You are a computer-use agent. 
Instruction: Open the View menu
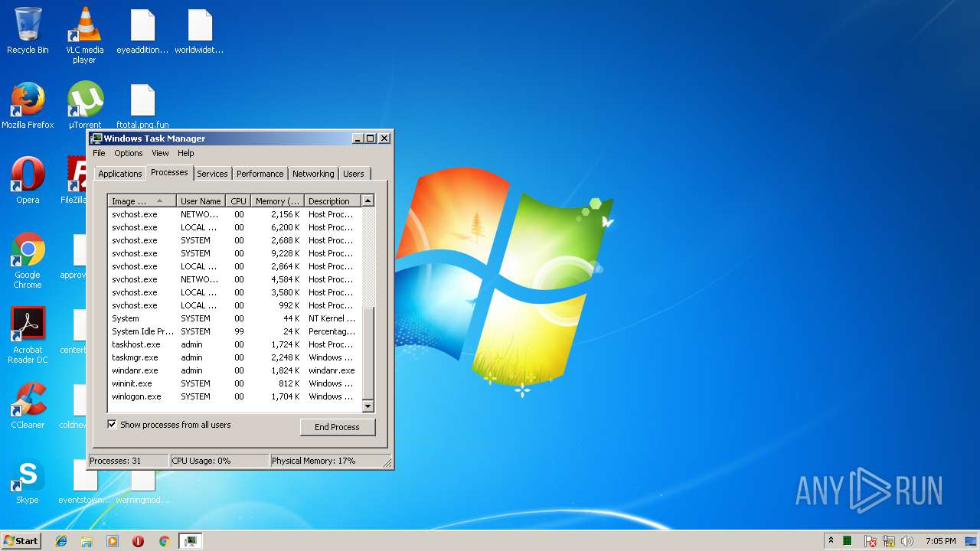point(160,153)
